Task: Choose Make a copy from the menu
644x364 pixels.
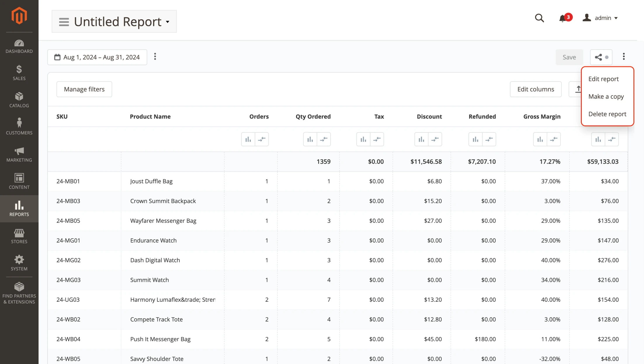Action: [606, 96]
